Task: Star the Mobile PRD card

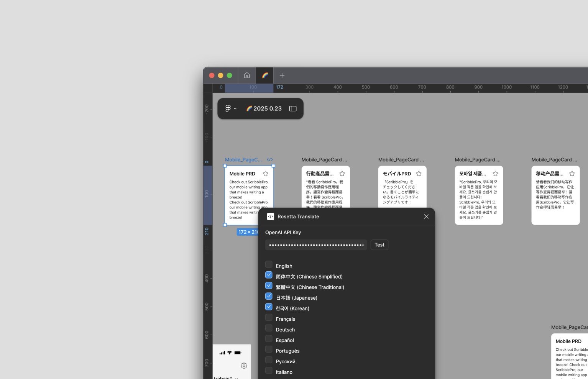Action: [x=266, y=174]
